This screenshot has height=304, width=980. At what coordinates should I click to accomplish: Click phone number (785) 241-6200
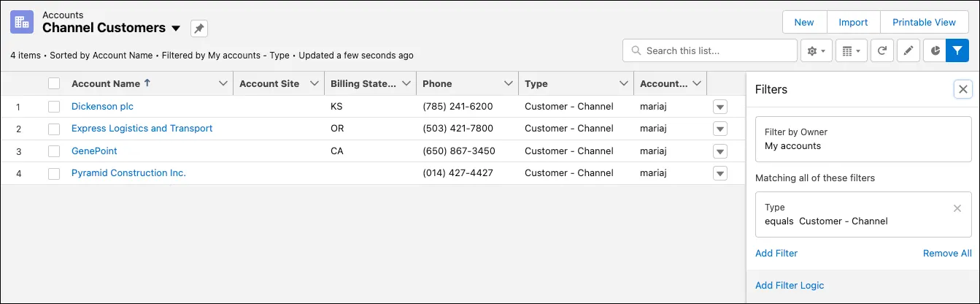[458, 107]
